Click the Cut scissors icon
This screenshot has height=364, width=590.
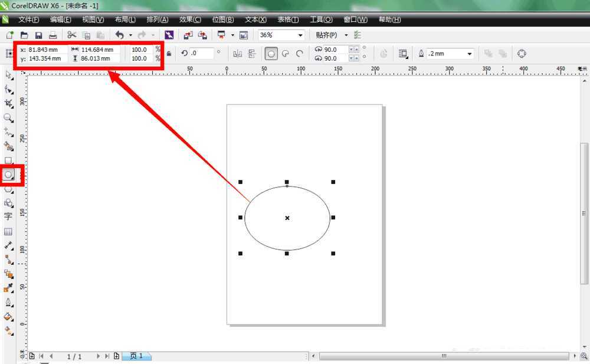[72, 35]
